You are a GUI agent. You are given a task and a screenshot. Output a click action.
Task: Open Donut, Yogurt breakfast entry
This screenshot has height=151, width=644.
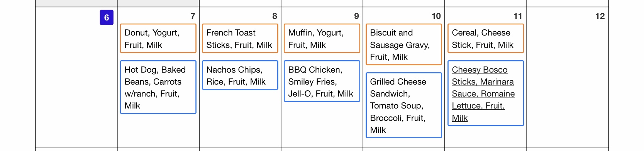tap(158, 39)
